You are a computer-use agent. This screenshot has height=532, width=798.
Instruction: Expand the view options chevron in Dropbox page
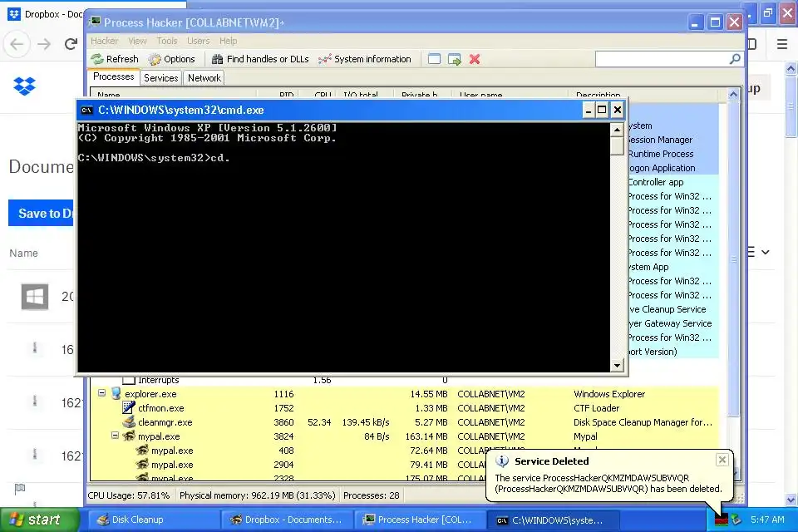(766, 252)
